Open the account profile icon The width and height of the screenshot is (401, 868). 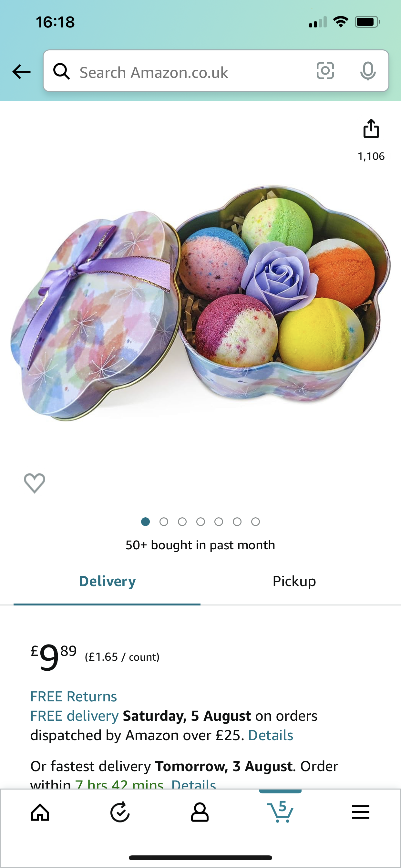coord(200,812)
